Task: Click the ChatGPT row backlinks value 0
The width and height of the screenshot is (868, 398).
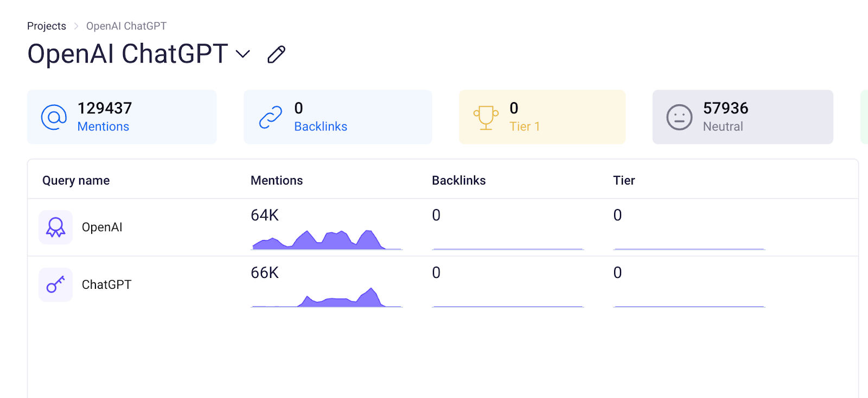Action: 436,273
